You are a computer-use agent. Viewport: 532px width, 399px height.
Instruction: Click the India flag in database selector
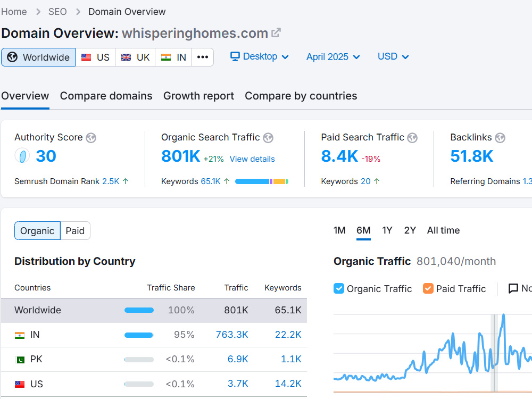pos(166,57)
